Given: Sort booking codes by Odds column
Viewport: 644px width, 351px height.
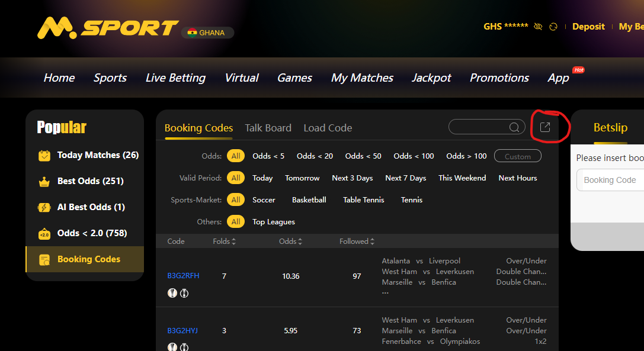Looking at the screenshot, I should [x=291, y=241].
